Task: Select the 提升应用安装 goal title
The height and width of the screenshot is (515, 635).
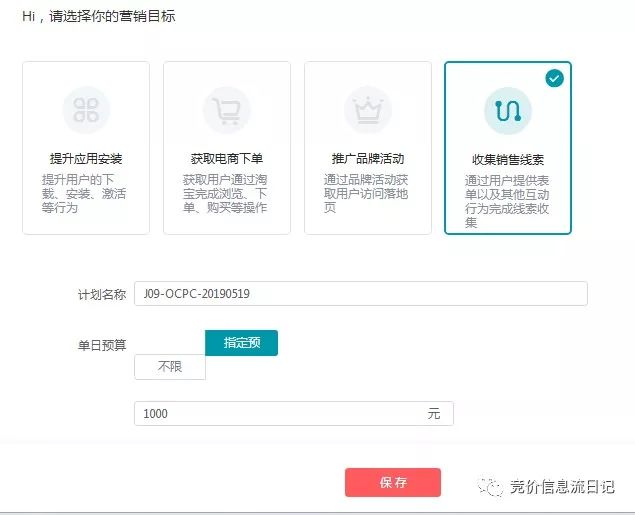Action: click(x=86, y=158)
